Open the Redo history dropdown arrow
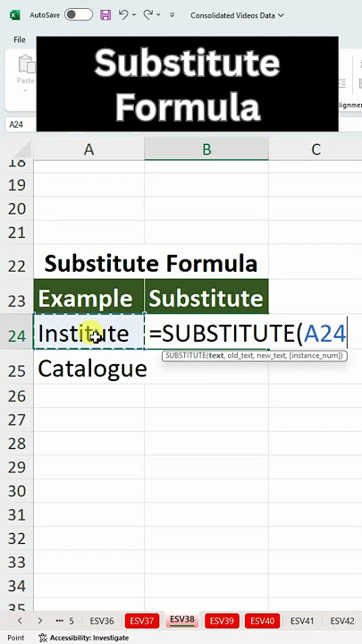 tap(158, 15)
